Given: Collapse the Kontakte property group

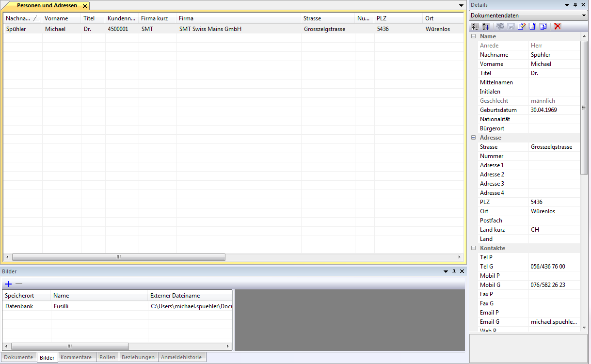Looking at the screenshot, I should coord(473,248).
